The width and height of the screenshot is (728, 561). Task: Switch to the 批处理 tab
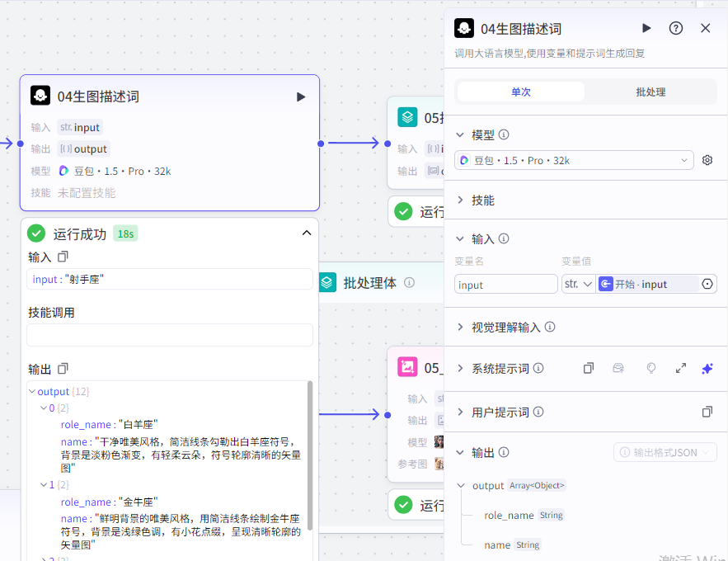pyautogui.click(x=651, y=92)
